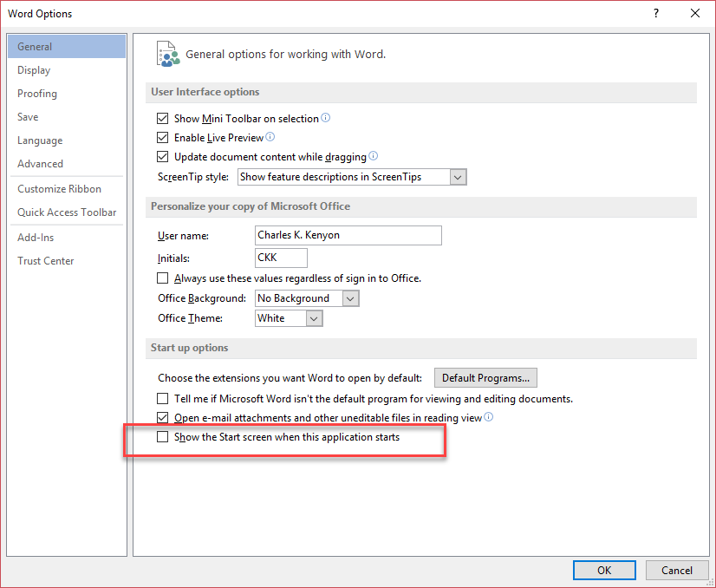
Task: Click the info icon beside Enable Live Preview
Action: pyautogui.click(x=270, y=137)
